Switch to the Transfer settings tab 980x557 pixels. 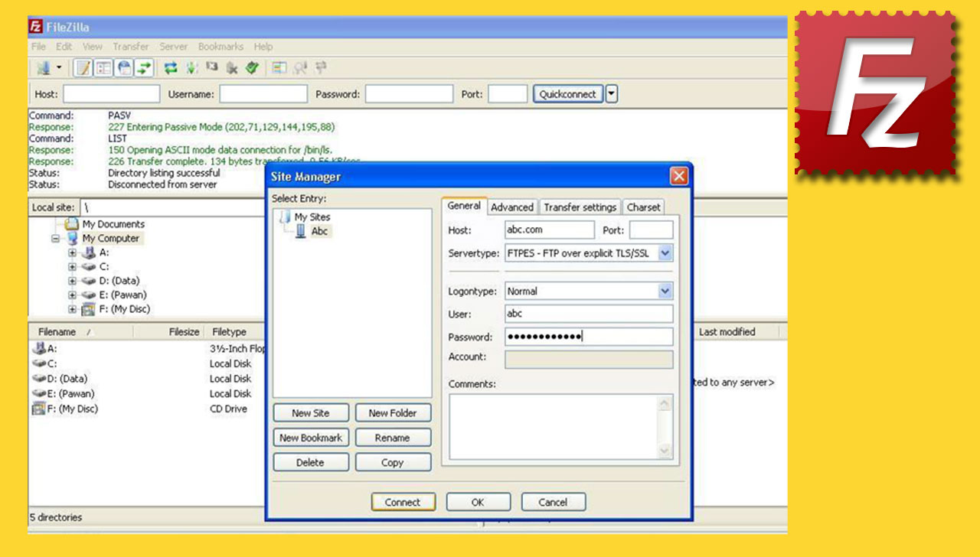click(580, 207)
